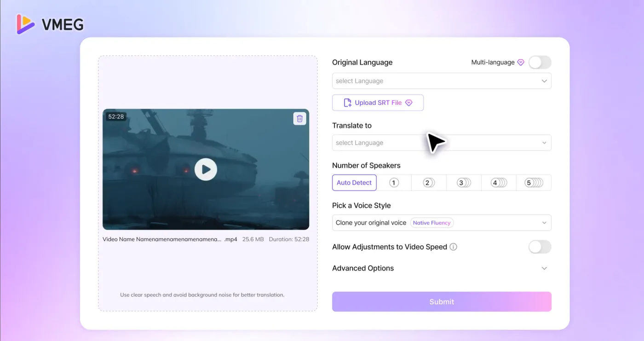The image size is (644, 341).
Task: Click the diamond icon on Upload SRT button
Action: 408,103
